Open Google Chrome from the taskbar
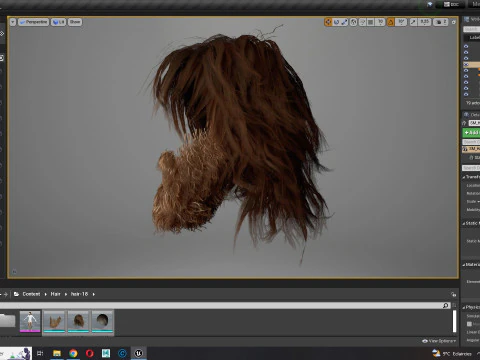 (x=73, y=353)
